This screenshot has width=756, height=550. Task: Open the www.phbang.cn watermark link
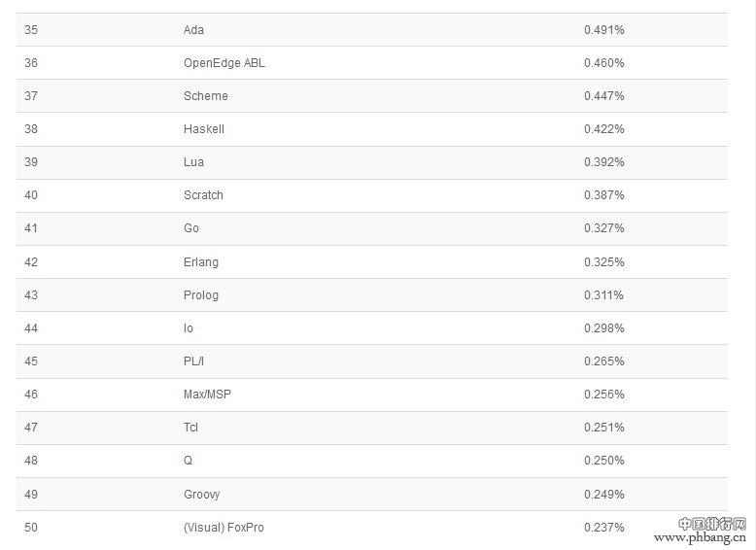tap(700, 537)
